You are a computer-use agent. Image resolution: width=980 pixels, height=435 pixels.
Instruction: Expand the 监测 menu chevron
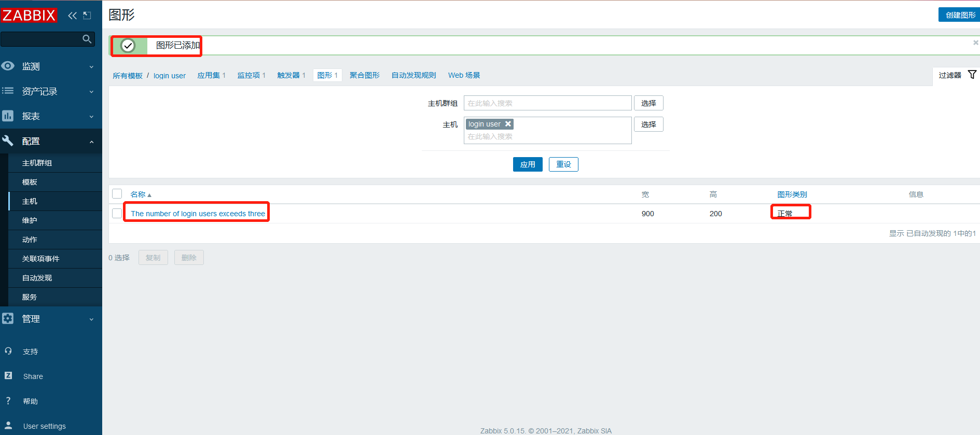pyautogui.click(x=91, y=67)
